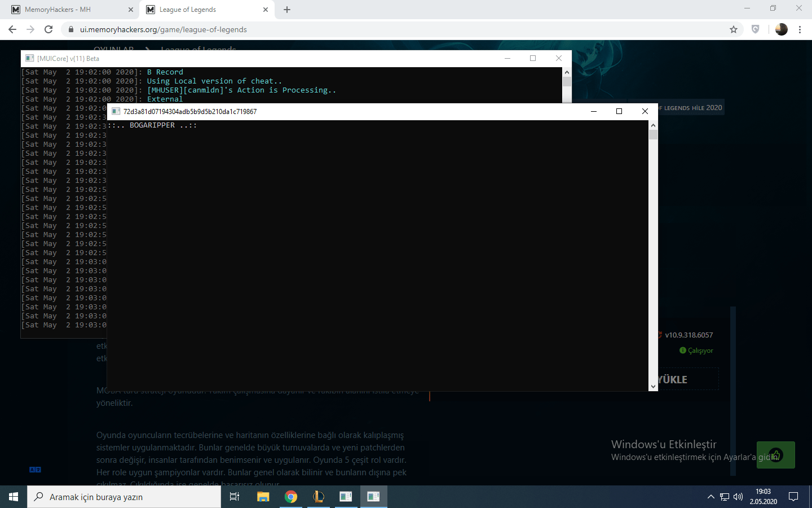Open the notification center icon
812x508 pixels.
pos(793,497)
